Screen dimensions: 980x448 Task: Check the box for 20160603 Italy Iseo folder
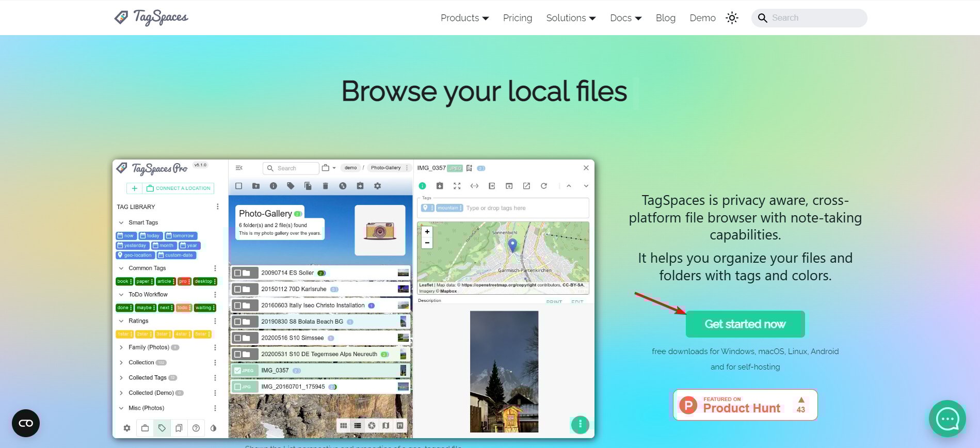pos(238,306)
